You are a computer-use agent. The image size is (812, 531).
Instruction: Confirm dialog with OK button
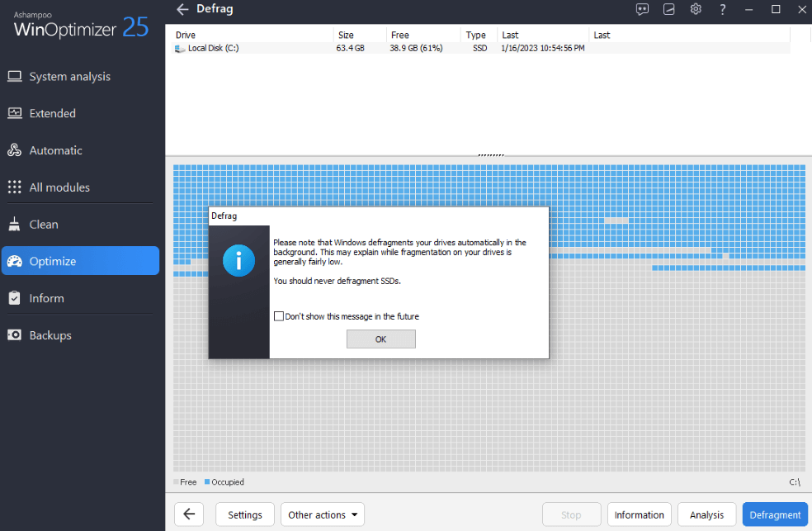(x=380, y=339)
